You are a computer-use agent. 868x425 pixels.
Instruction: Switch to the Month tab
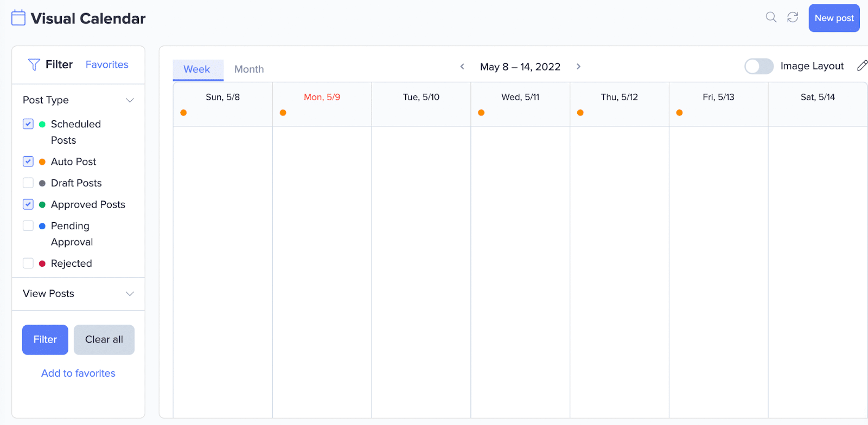(249, 69)
